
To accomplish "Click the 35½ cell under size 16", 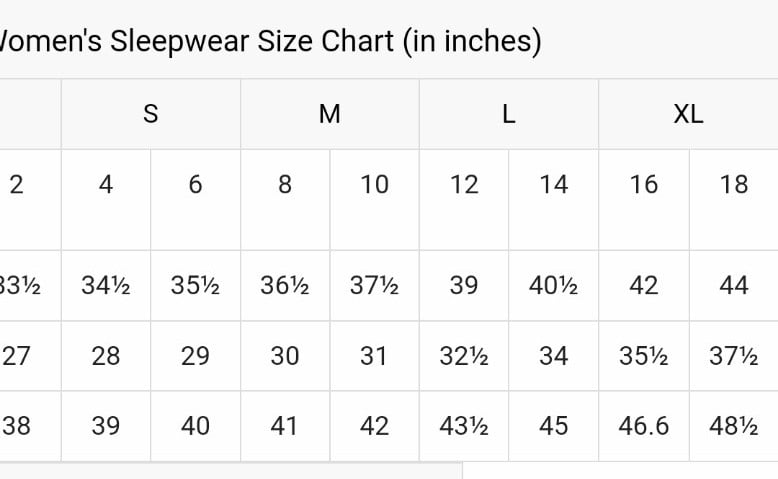I will click(644, 356).
